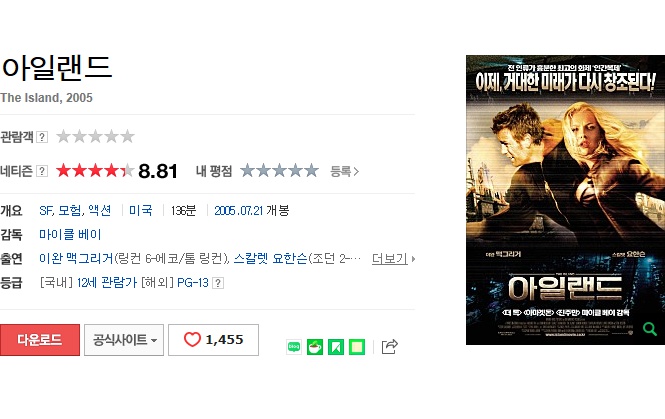The height and width of the screenshot is (419, 665).
Task: Click the Naver blog share icon
Action: (x=294, y=347)
